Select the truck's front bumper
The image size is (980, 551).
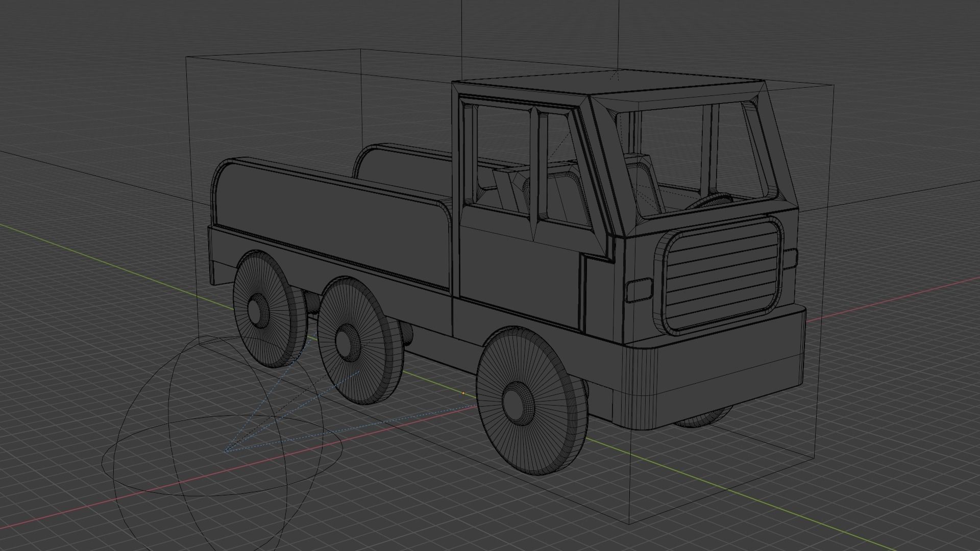(715, 368)
